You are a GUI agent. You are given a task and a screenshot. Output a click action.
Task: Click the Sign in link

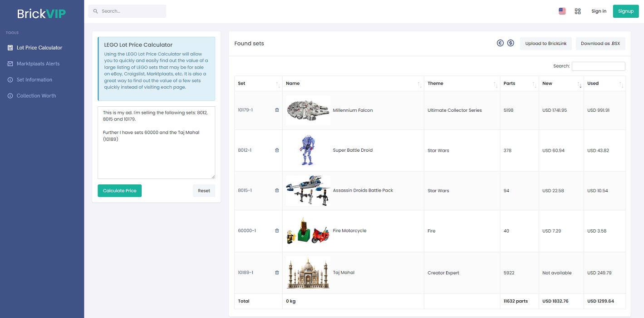[599, 11]
